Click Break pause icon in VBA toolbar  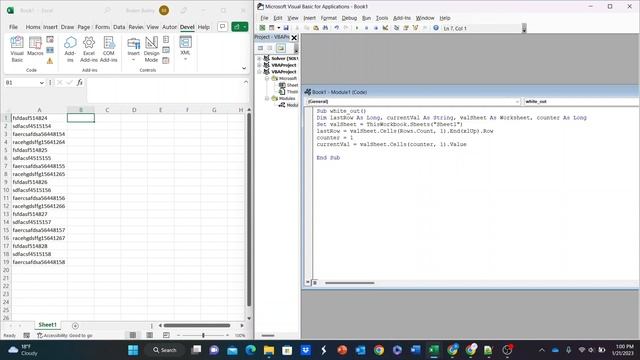(x=366, y=28)
